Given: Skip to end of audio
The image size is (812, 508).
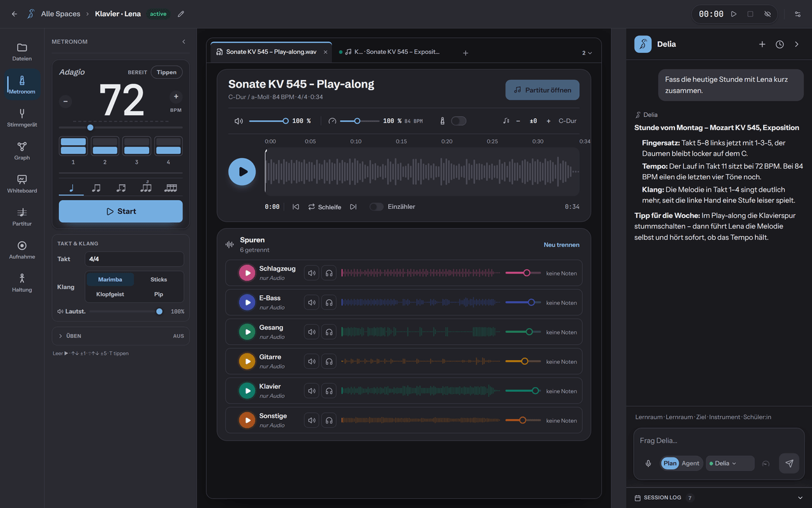Looking at the screenshot, I should (x=353, y=207).
